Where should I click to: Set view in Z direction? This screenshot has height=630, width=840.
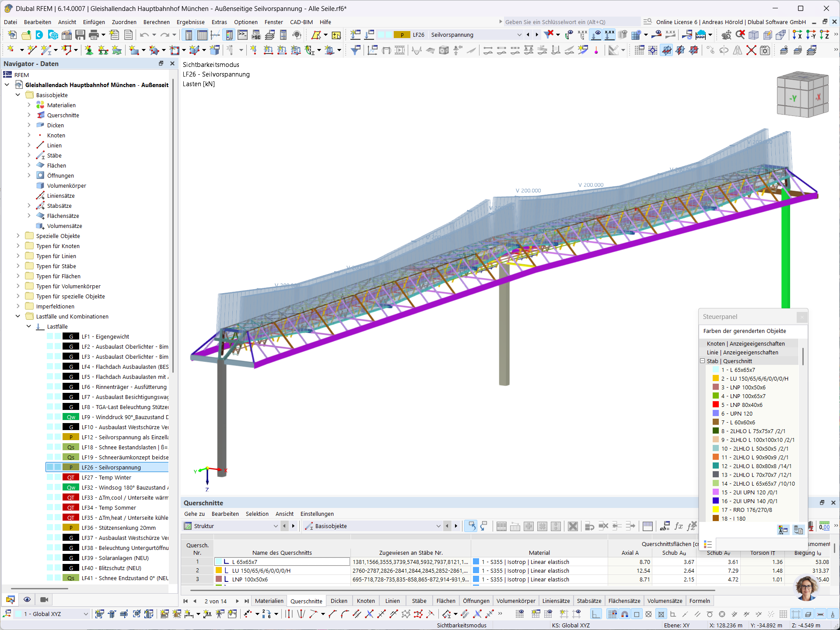[825, 35]
